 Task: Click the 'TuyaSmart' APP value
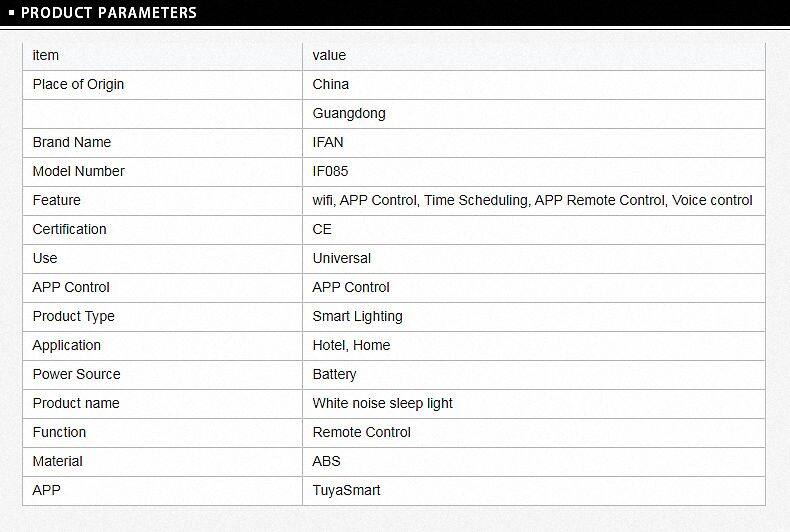pyautogui.click(x=346, y=490)
